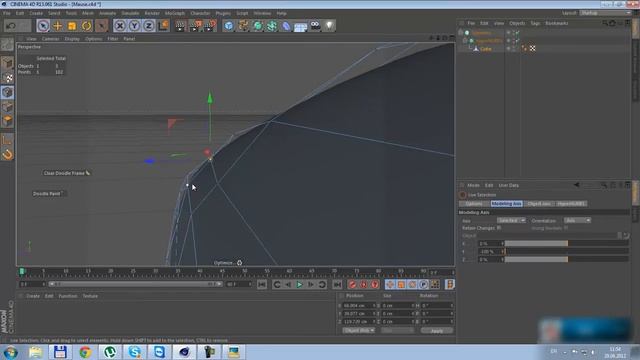Go to the end of the animation
Screen dimensions: 640x360
[337, 284]
